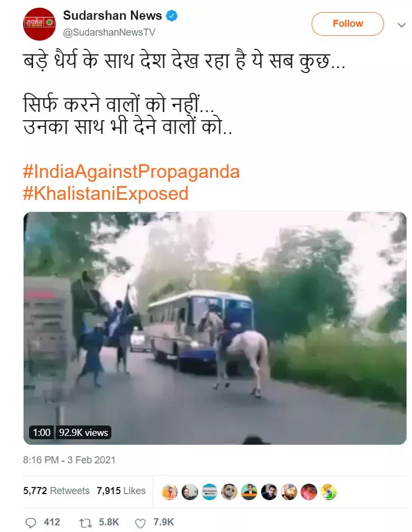Click the retweet arrows icon
The height and width of the screenshot is (532, 412).
click(85, 523)
